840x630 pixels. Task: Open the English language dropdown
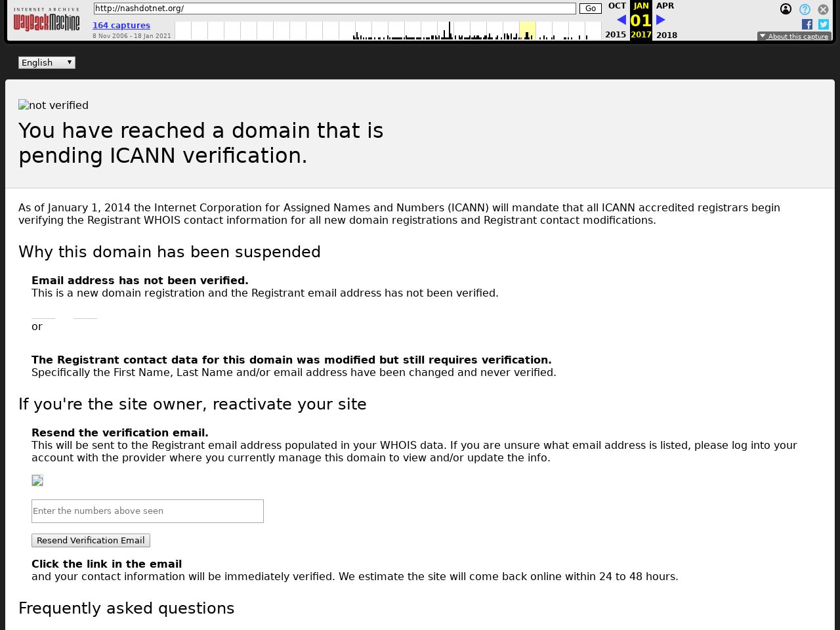(x=47, y=62)
